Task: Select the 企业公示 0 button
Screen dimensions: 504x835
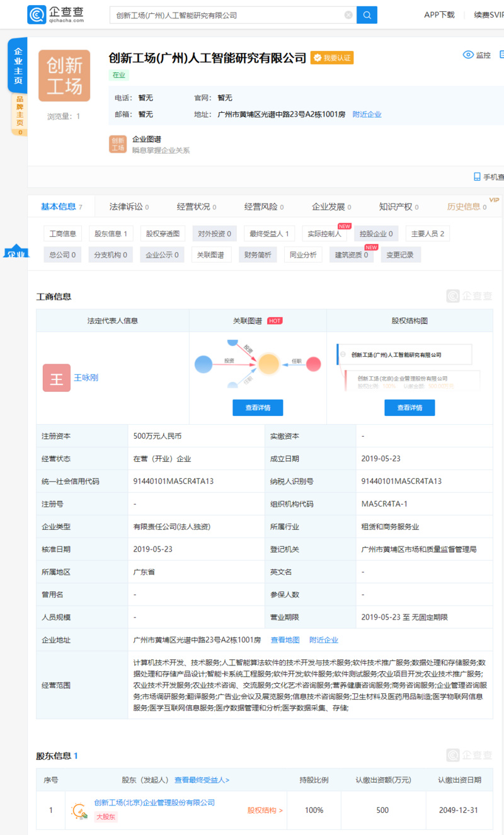Action: click(162, 255)
